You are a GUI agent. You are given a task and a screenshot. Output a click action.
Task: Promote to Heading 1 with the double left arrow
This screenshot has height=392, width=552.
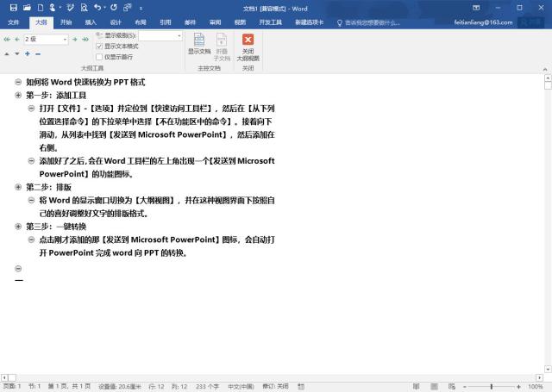coord(7,40)
